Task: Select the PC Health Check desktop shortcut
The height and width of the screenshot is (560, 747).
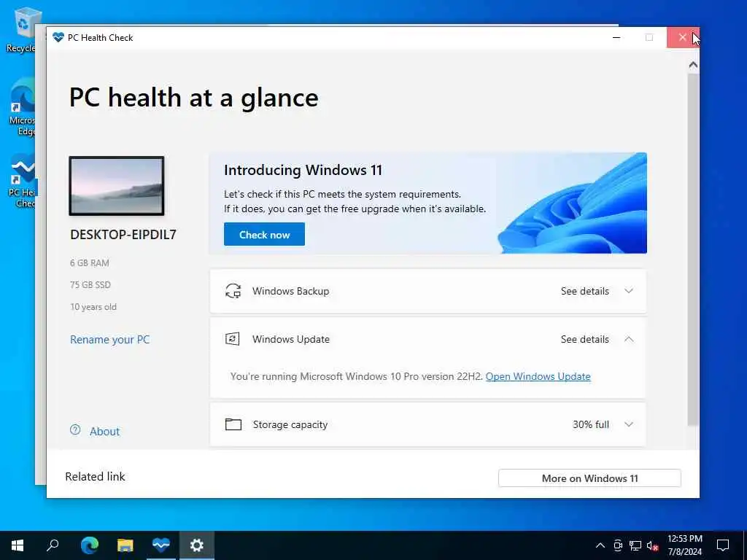Action: pos(21,182)
